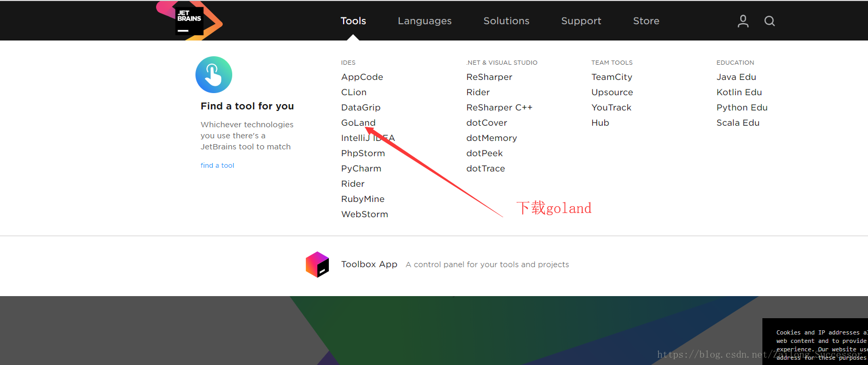Click the Toolbox App cube icon
Screen dimensions: 868x365
click(317, 265)
